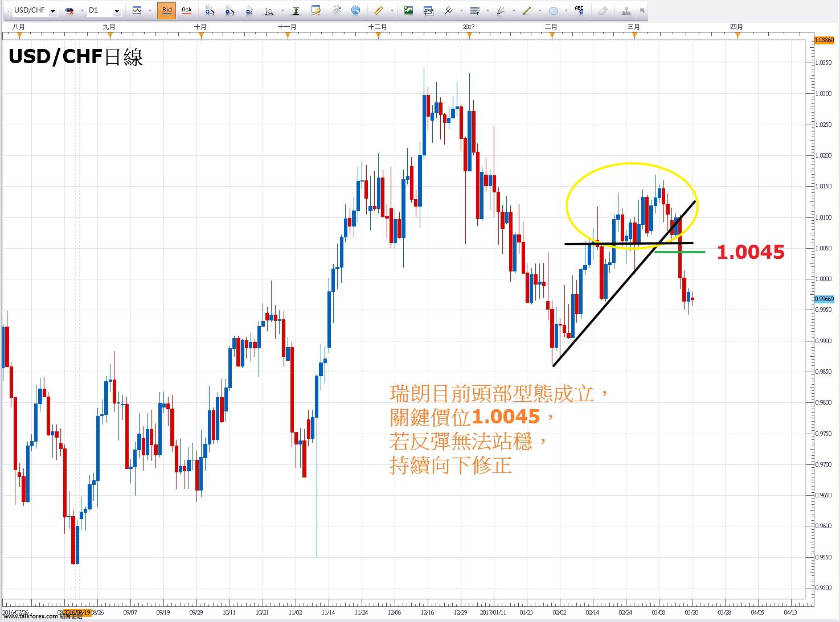Viewport: 840px width, 622px height.
Task: Click the current price label 0.99669
Action: click(x=824, y=299)
